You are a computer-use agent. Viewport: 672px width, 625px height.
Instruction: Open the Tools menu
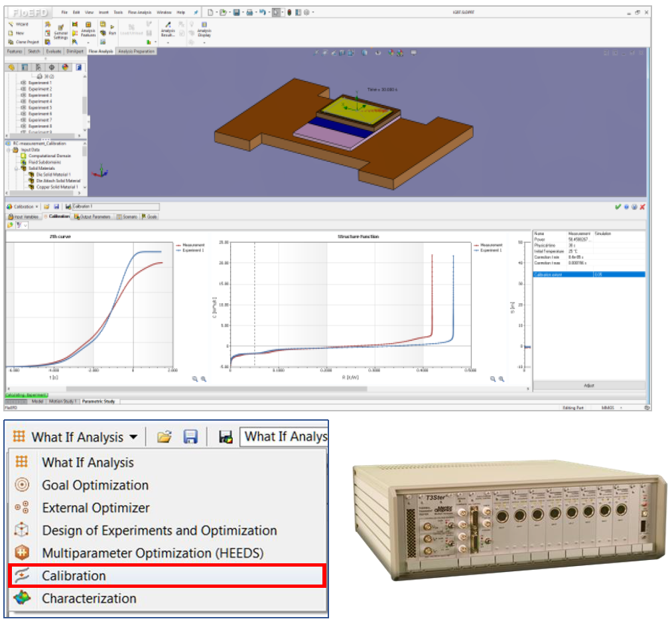[x=118, y=13]
